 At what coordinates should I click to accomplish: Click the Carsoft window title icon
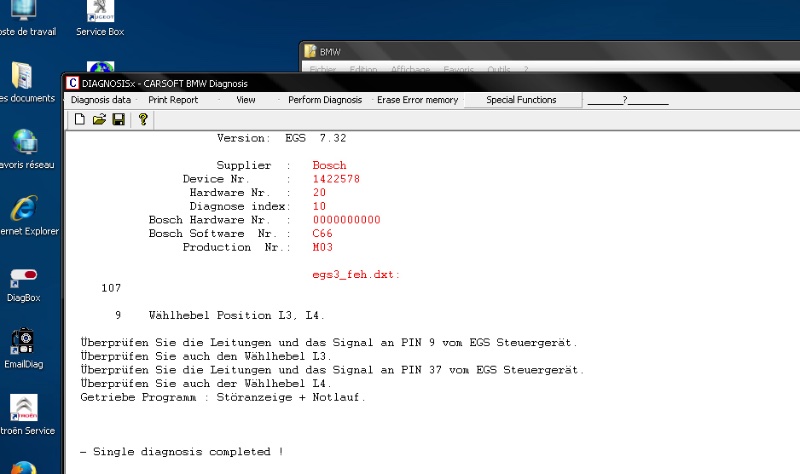point(72,83)
